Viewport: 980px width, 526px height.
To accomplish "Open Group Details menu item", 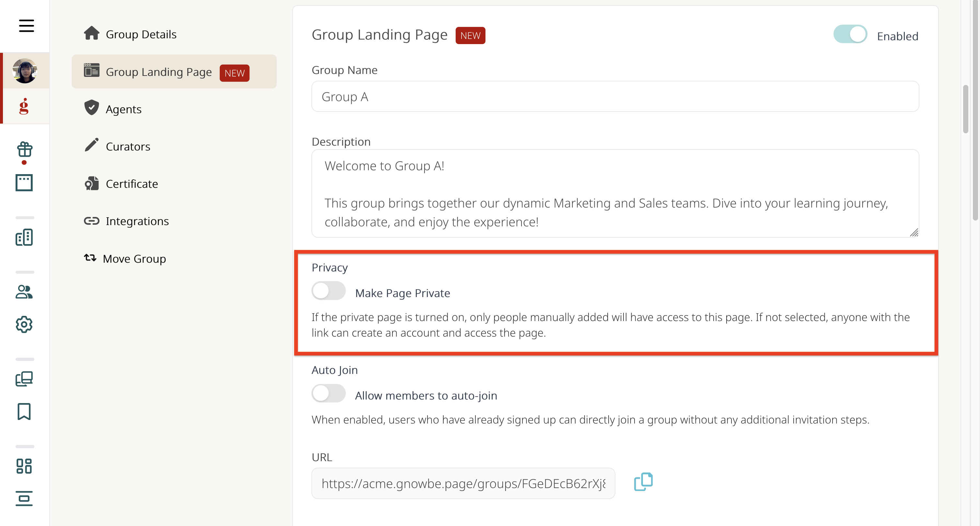I will coord(174,34).
